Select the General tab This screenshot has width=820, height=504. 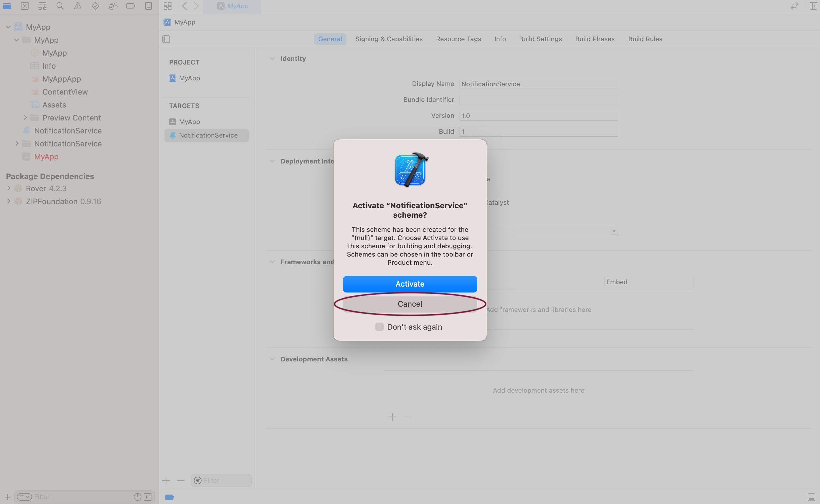(330, 39)
